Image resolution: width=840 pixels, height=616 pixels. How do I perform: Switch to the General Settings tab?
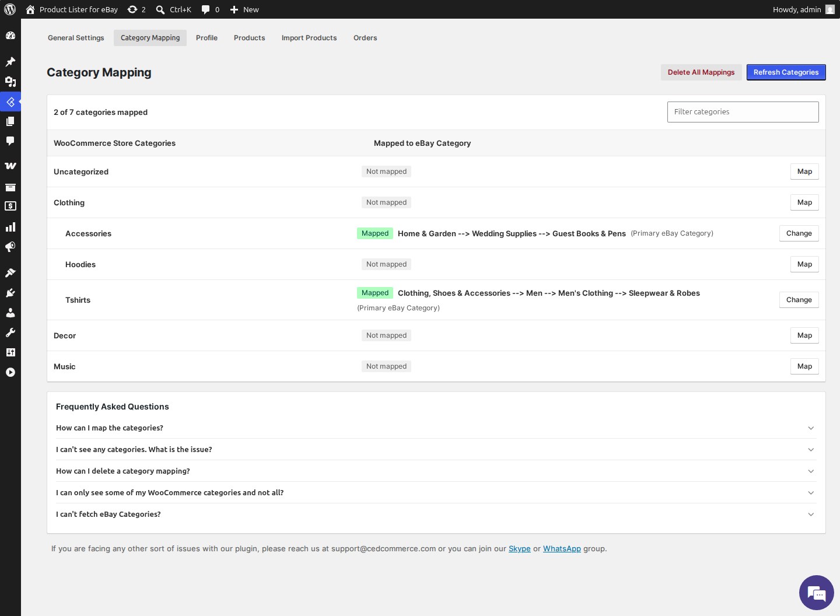click(x=76, y=38)
